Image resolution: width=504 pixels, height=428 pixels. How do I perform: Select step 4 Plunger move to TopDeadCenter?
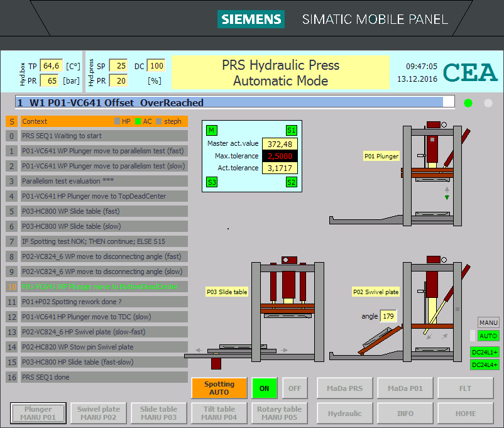coord(104,196)
